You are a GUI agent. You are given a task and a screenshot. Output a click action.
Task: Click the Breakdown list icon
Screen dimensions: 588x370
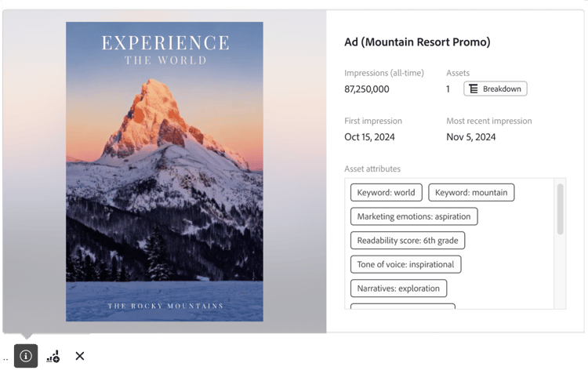pyautogui.click(x=474, y=89)
